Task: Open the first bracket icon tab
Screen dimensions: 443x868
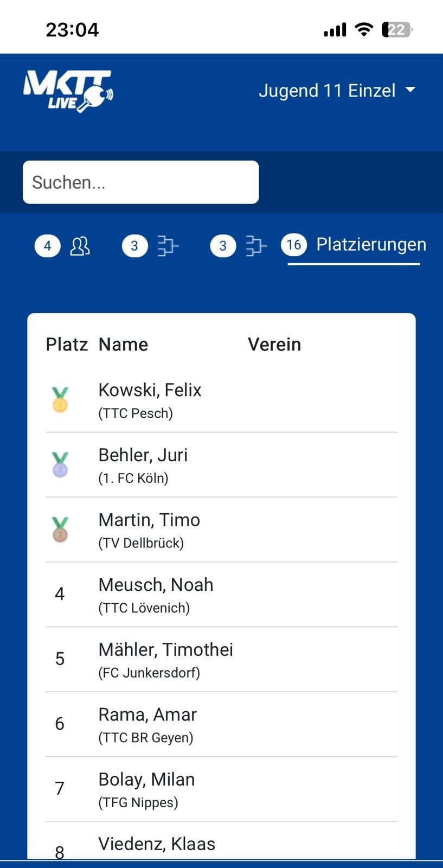Action: 168,246
